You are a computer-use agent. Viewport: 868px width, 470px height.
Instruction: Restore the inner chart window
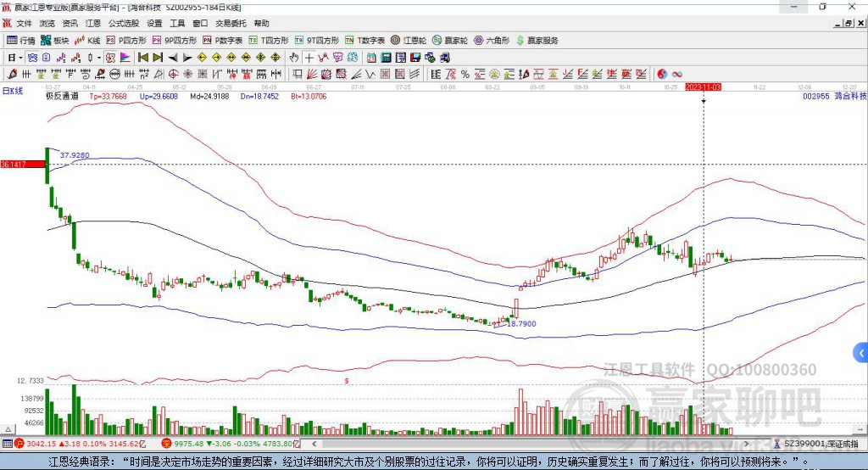click(849, 23)
